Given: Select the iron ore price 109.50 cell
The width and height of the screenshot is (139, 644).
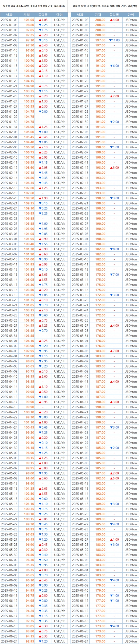Looking at the screenshot, I should tap(29, 198).
